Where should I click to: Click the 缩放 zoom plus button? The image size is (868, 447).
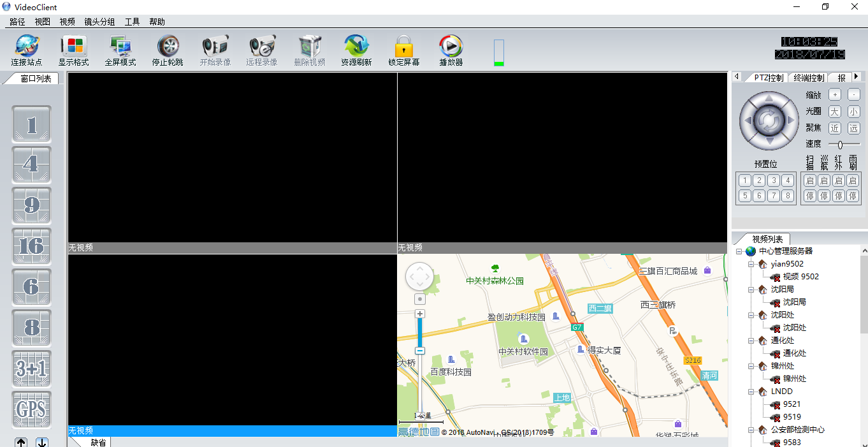[834, 95]
